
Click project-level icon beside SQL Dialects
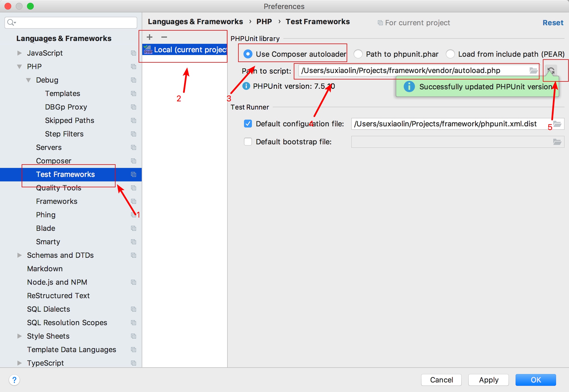pos(134,309)
